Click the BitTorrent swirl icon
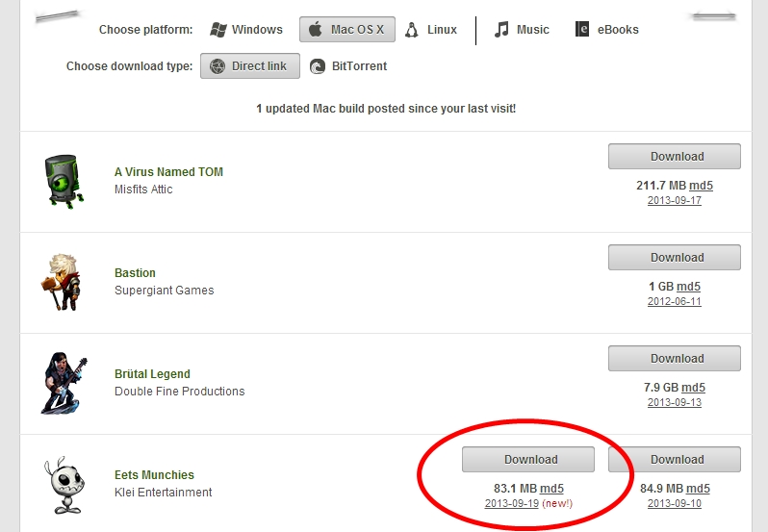768x532 pixels. [x=318, y=66]
